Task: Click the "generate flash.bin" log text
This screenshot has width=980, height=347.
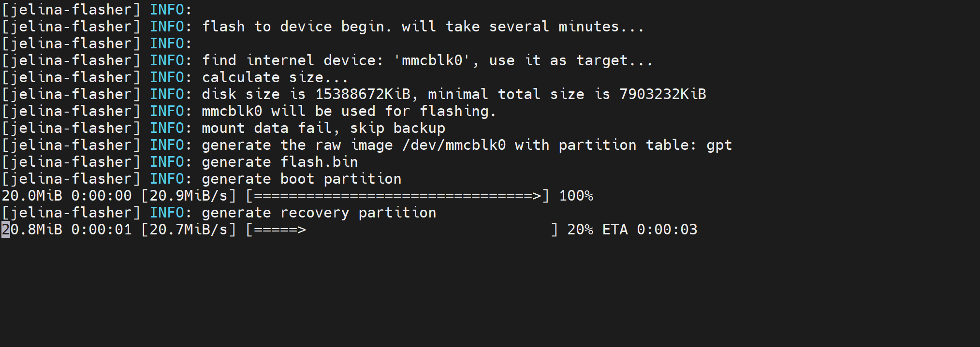Action: coord(279,162)
